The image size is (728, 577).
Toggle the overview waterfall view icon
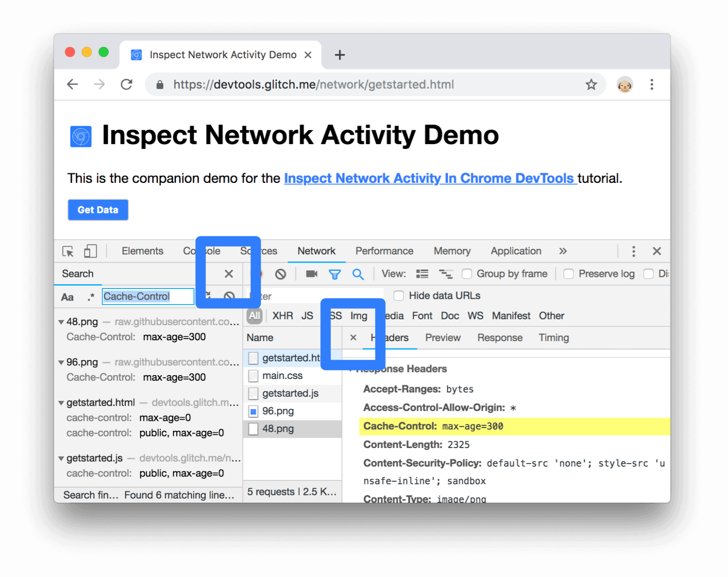point(445,274)
